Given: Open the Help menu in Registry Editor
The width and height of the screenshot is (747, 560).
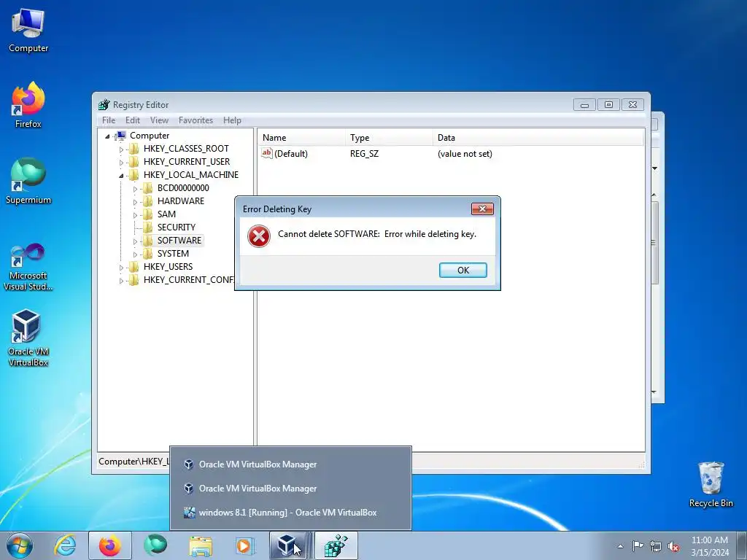Looking at the screenshot, I should pyautogui.click(x=232, y=120).
